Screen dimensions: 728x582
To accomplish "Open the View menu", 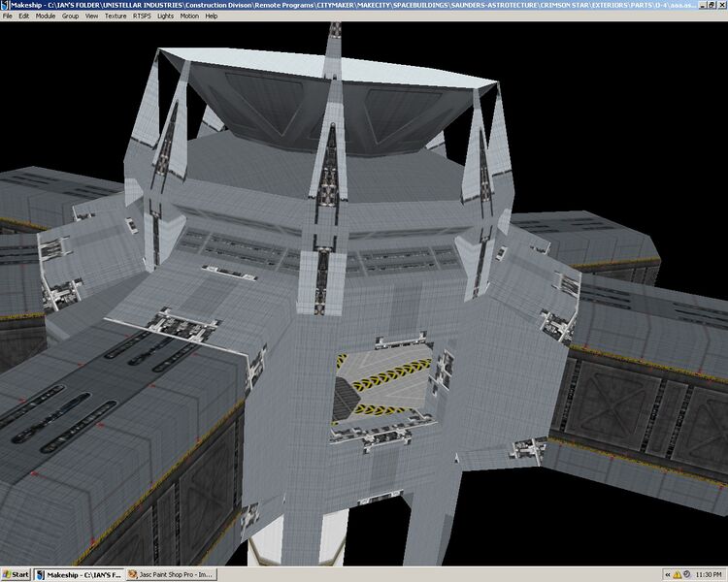I will tap(91, 16).
